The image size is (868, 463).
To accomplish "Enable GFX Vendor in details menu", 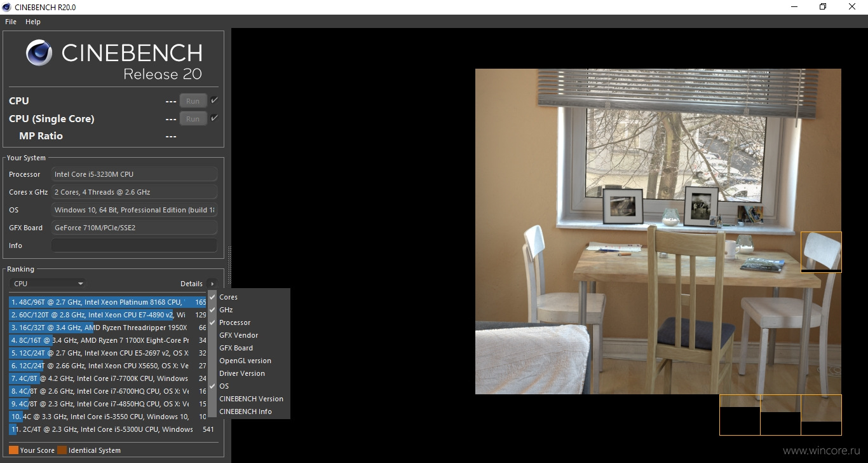I will pos(248,335).
